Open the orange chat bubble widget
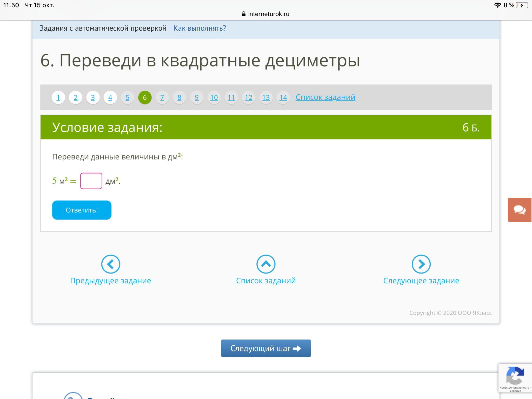The width and height of the screenshot is (532, 399). (x=520, y=210)
